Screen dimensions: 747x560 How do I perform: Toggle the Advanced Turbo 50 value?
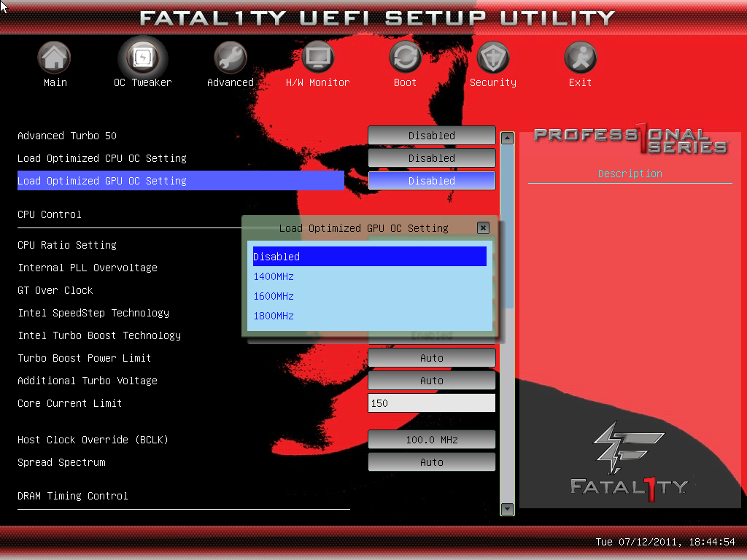[431, 136]
